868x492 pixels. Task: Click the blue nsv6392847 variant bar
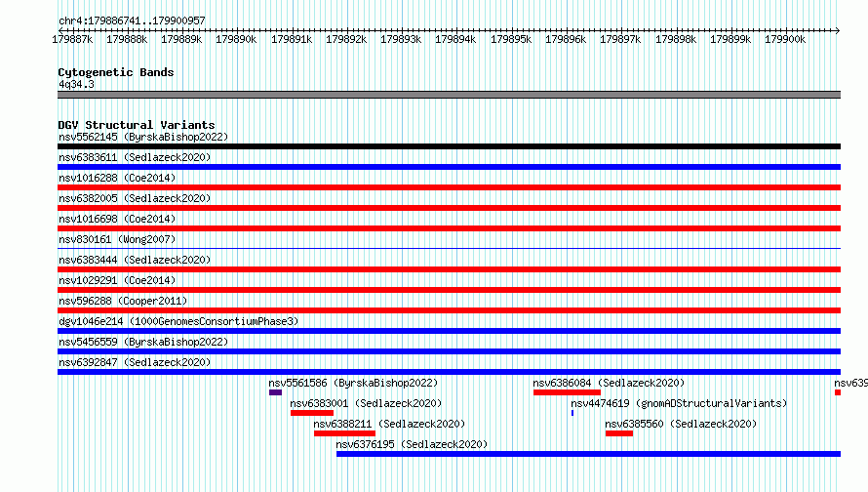coord(449,372)
